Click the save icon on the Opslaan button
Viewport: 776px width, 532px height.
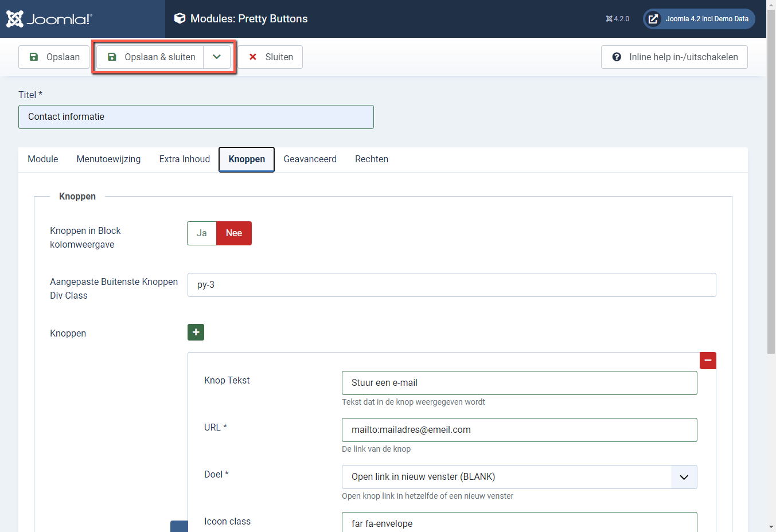tap(34, 57)
